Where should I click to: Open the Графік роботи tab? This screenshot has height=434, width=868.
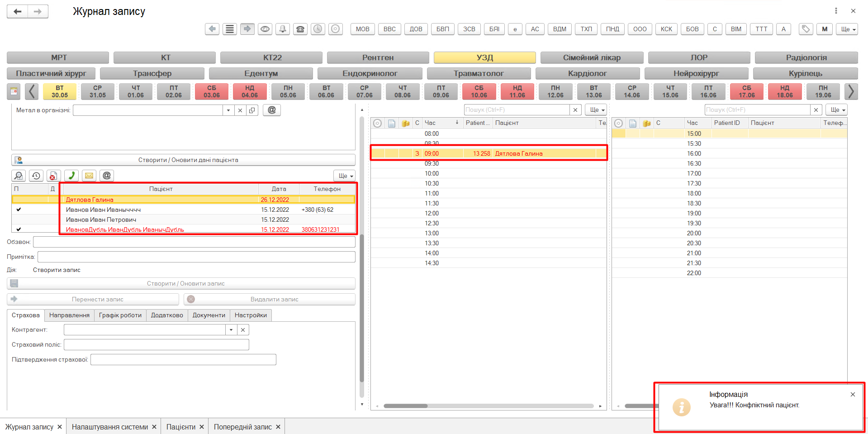[120, 315]
